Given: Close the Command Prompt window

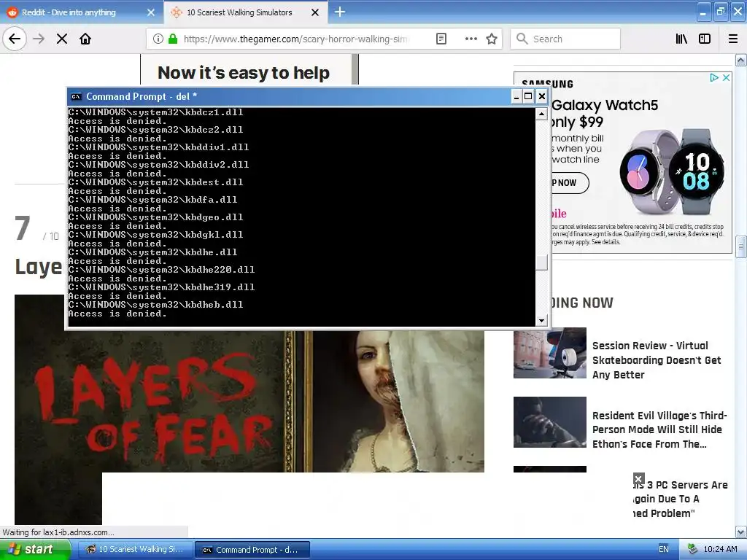Looking at the screenshot, I should point(542,97).
